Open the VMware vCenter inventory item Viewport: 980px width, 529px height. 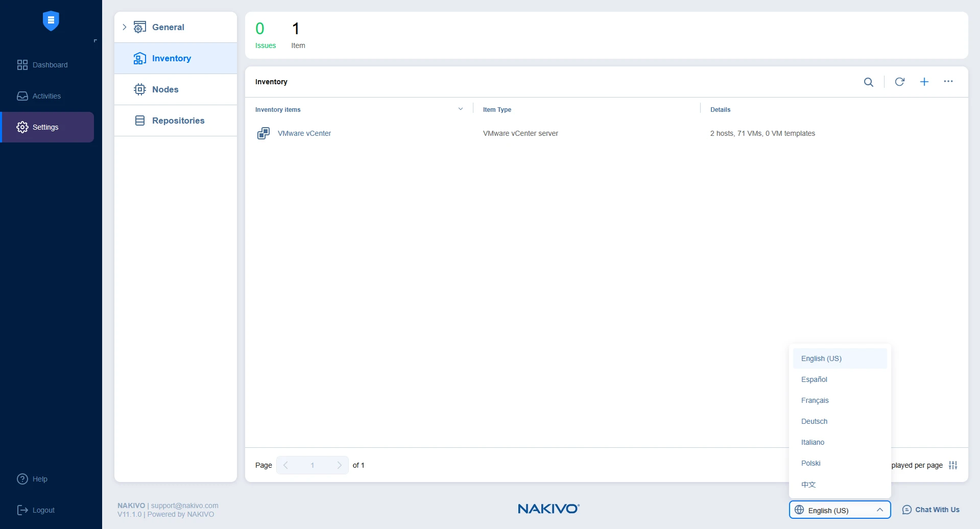(x=304, y=133)
